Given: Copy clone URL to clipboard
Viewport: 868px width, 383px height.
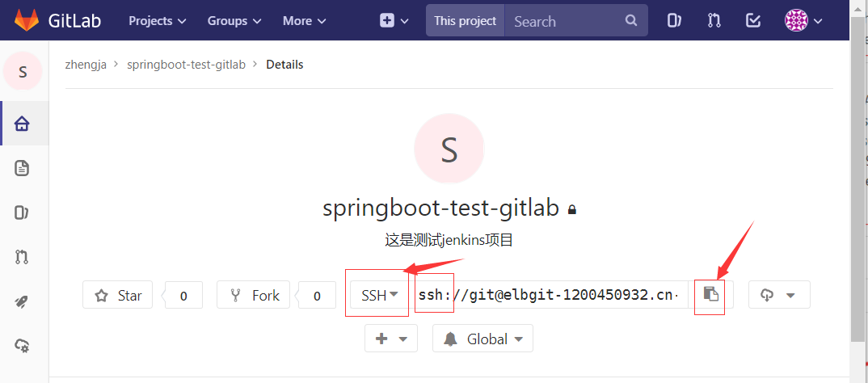Looking at the screenshot, I should pos(710,294).
